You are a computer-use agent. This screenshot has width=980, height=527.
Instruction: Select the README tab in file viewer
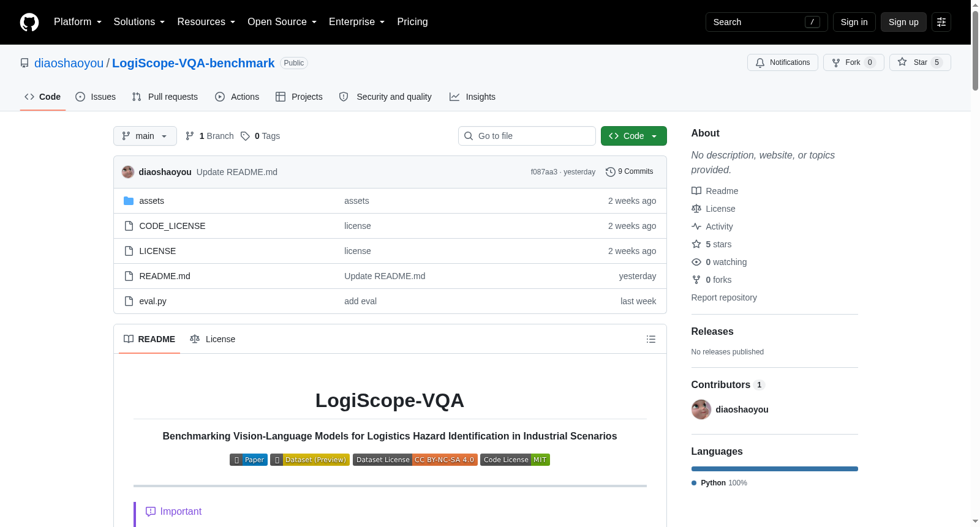pyautogui.click(x=149, y=339)
